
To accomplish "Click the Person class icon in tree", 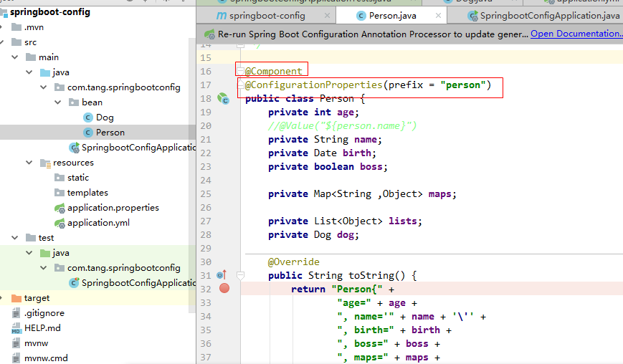I will (87, 133).
